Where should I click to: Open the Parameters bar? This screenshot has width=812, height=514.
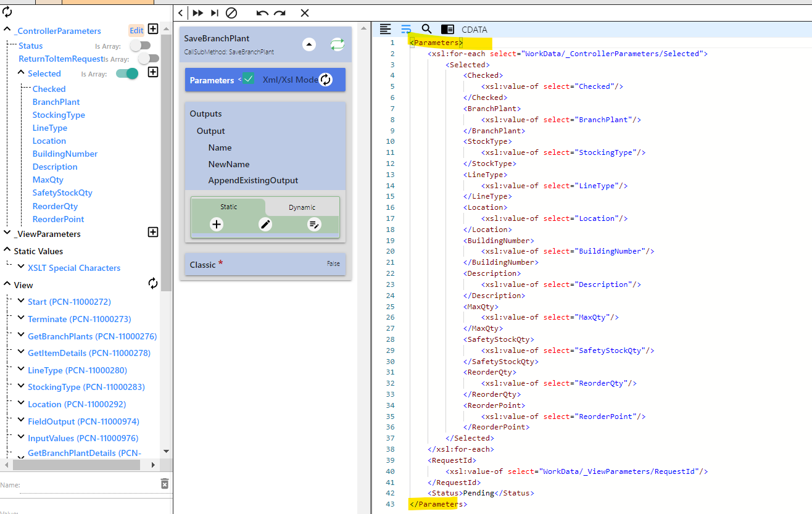pos(265,80)
